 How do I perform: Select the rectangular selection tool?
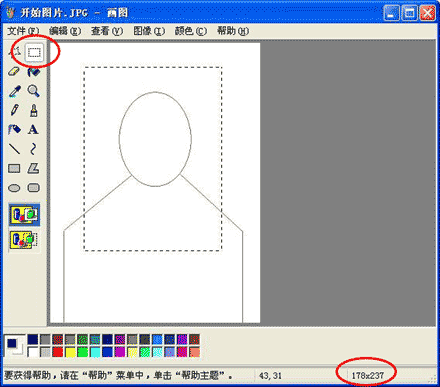coord(34,52)
